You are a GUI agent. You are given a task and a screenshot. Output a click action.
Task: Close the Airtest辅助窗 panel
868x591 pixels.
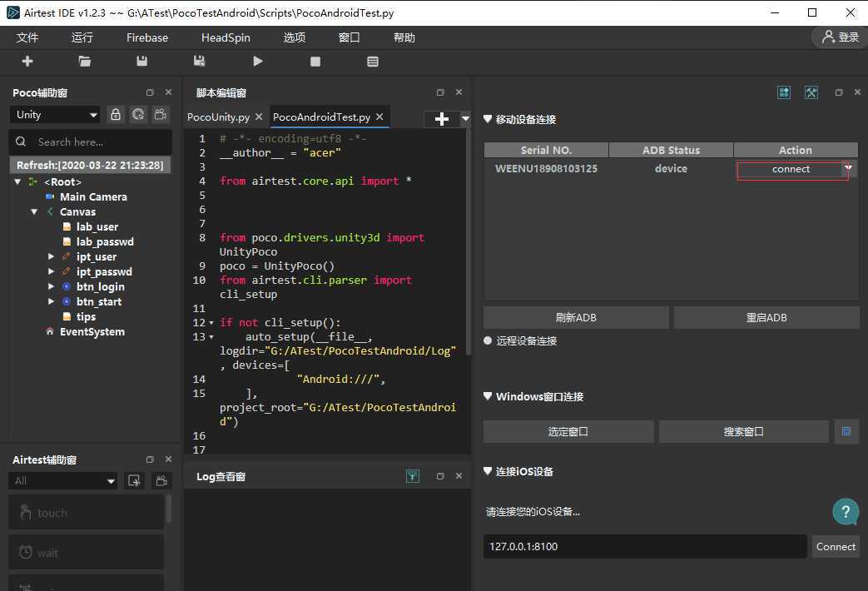tap(168, 459)
